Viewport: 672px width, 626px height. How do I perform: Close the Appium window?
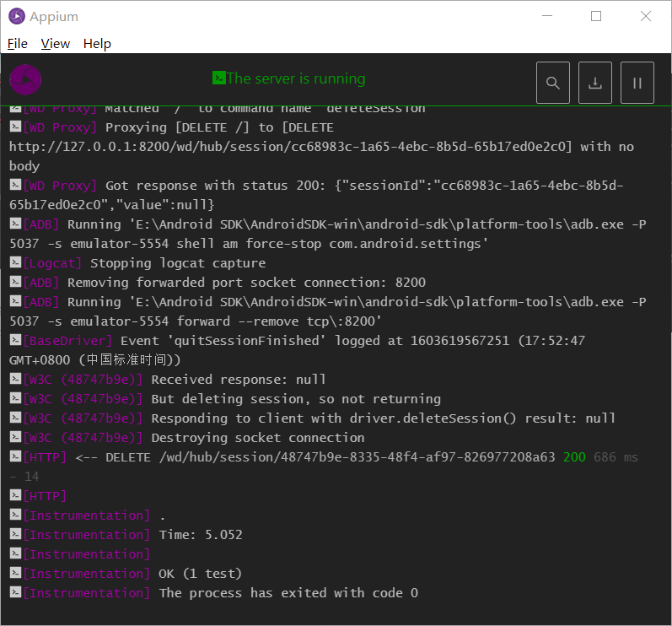pos(645,16)
